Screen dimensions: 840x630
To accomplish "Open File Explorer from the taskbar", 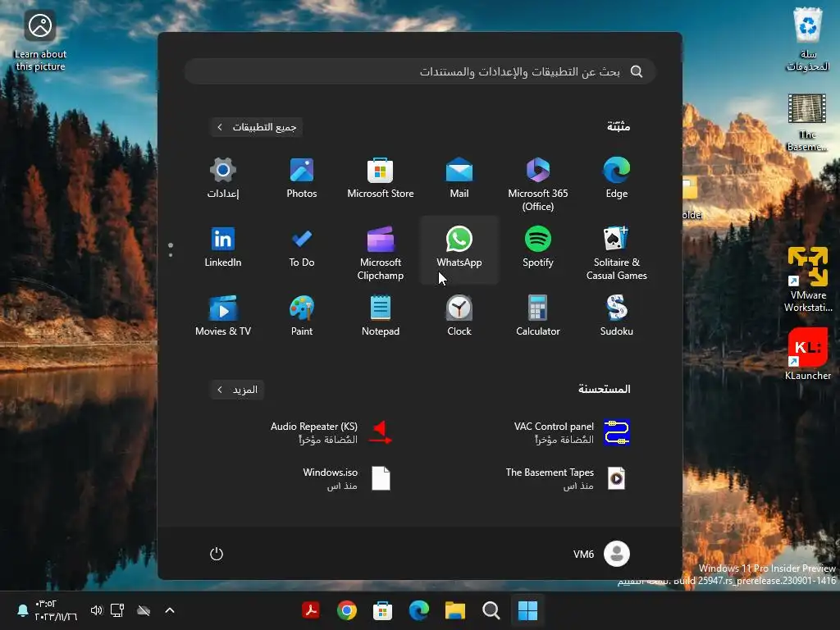I will coord(454,610).
